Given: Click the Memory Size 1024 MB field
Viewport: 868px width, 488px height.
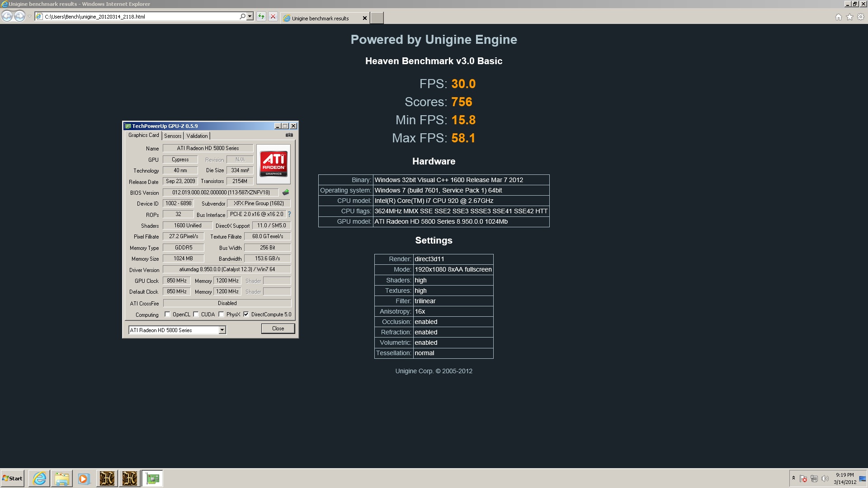Looking at the screenshot, I should [x=183, y=258].
